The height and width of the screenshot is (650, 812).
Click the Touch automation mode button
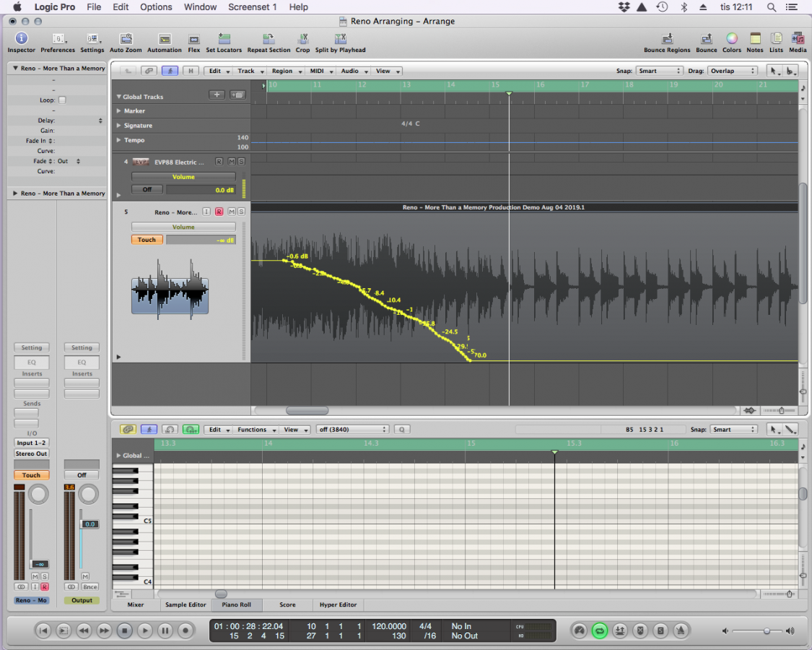[147, 240]
